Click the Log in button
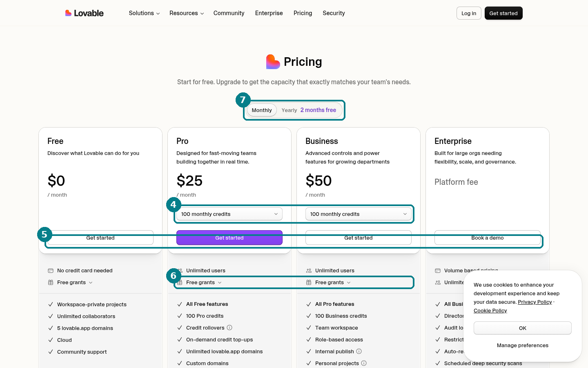Screen dimensions: 588x368 coord(469,13)
